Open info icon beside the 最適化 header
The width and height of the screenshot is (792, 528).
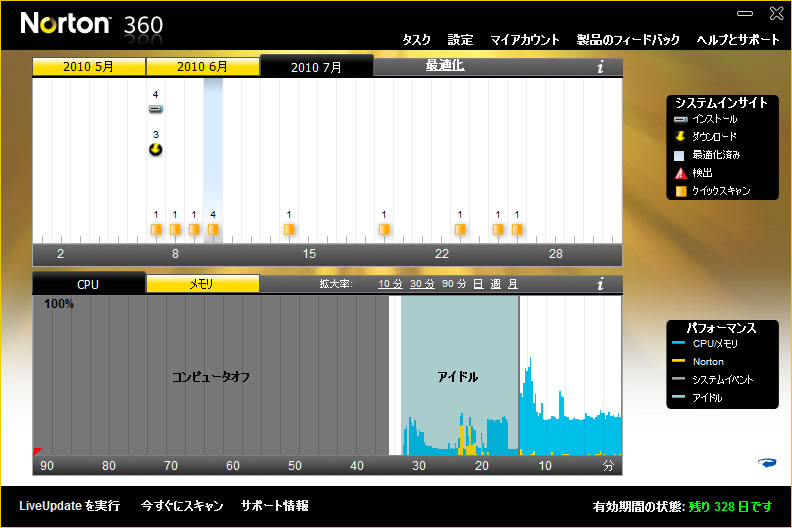600,67
